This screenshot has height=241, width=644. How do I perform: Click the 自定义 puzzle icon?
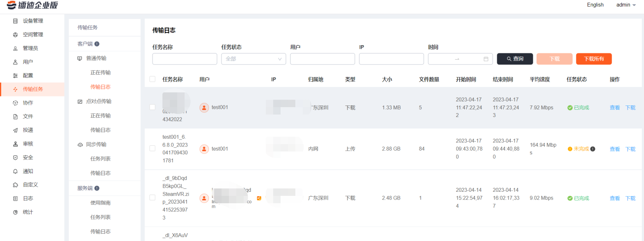coord(15,185)
